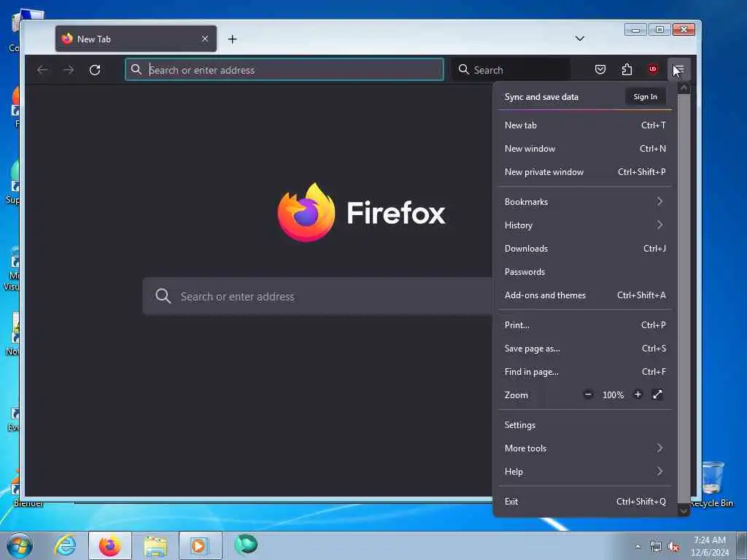Click the menu scrollbar down arrow
747x560 pixels.
pyautogui.click(x=684, y=510)
